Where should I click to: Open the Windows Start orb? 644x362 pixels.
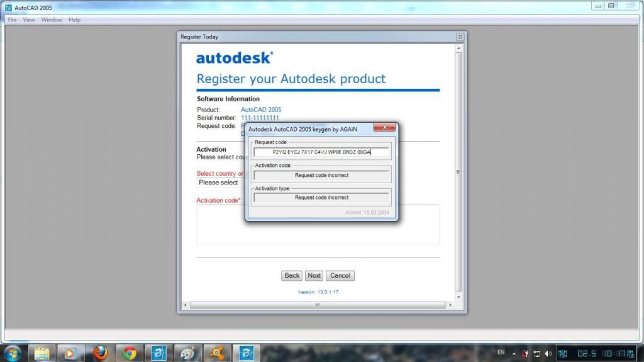pos(13,353)
